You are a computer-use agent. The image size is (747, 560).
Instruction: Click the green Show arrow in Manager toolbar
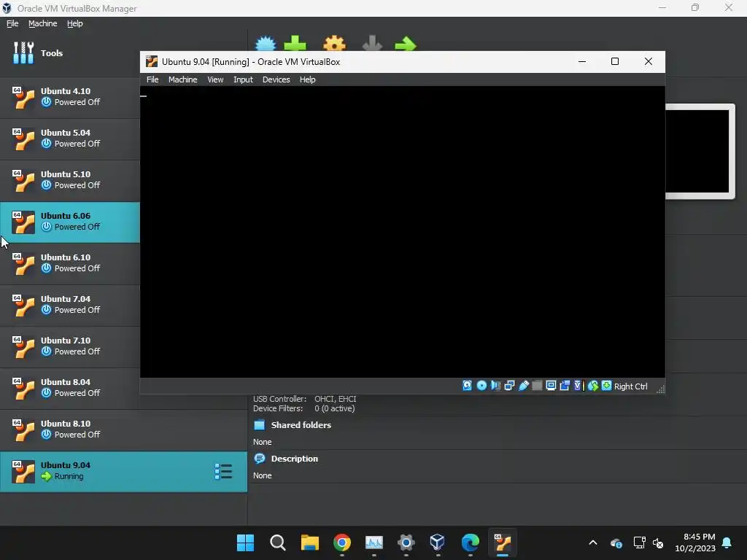click(x=406, y=44)
